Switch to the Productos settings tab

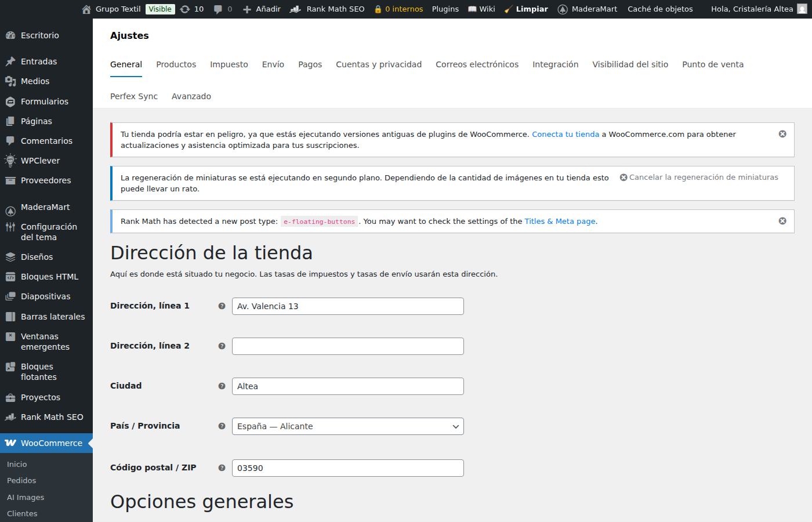pos(176,64)
